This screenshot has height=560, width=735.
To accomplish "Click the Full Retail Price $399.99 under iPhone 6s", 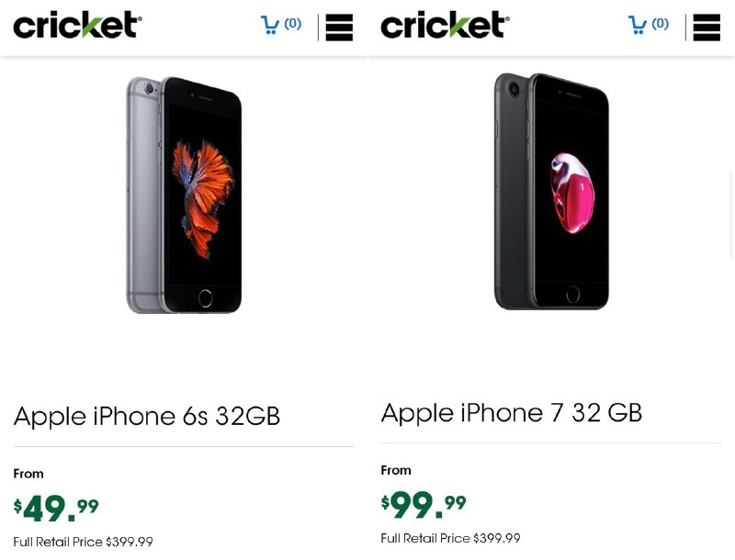I will coord(83,542).
